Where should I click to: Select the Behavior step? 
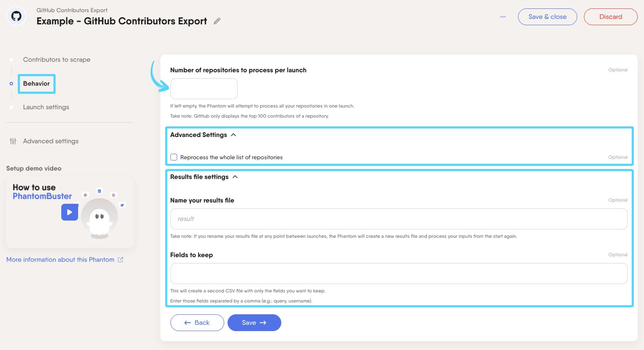[37, 84]
